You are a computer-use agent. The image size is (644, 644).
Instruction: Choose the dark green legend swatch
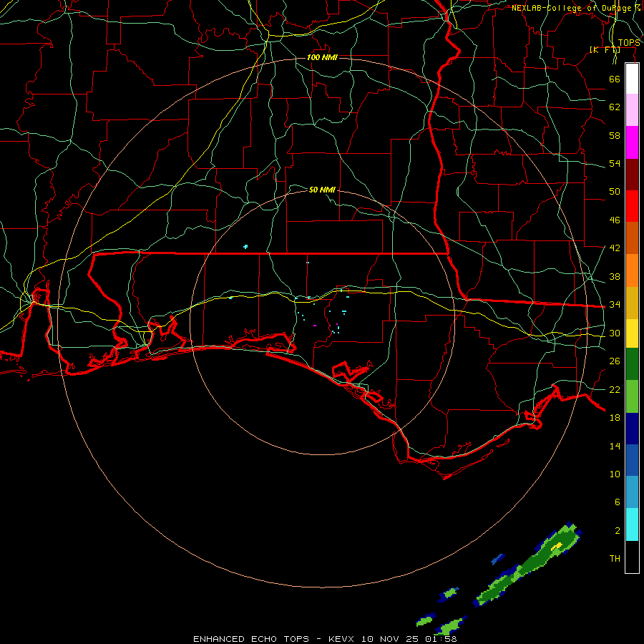(632, 364)
